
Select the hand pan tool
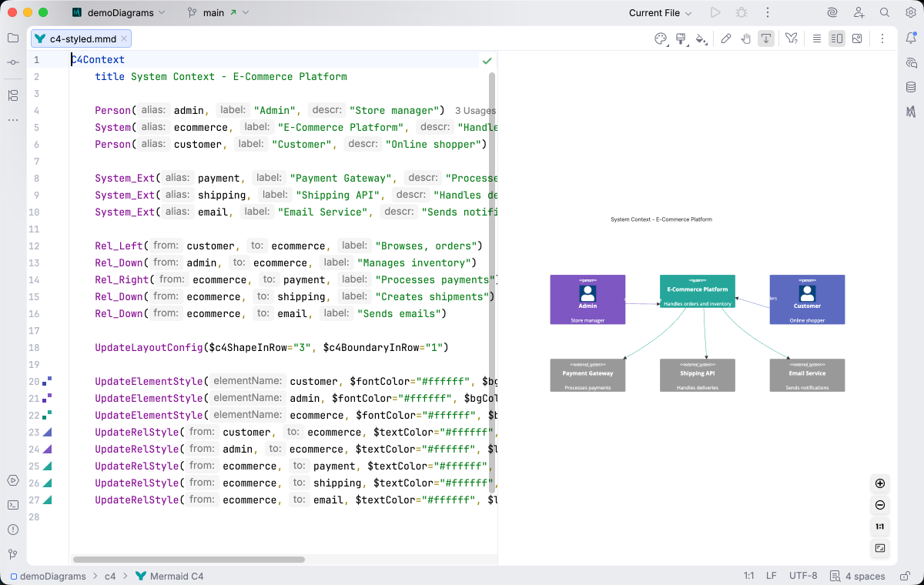(x=746, y=38)
